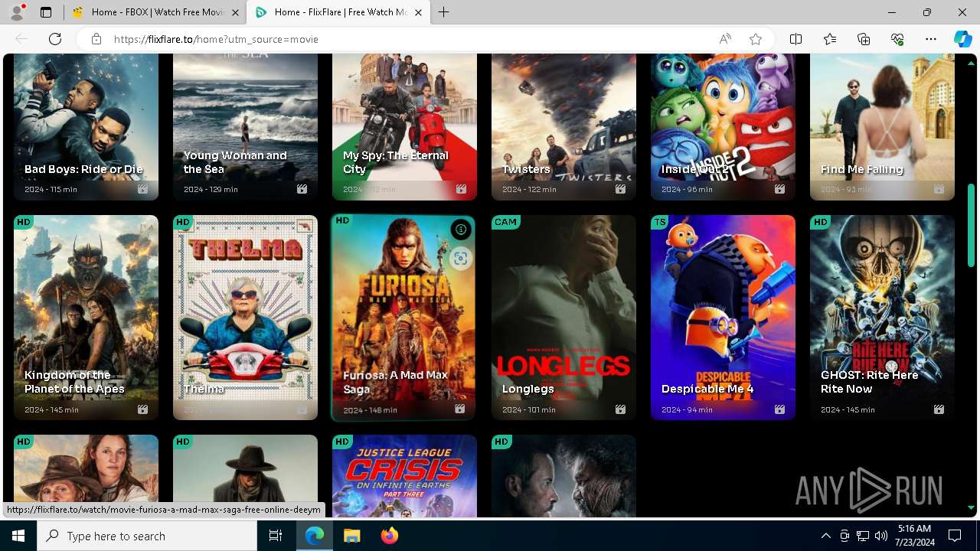Open Read aloud in the address bar

click(725, 39)
